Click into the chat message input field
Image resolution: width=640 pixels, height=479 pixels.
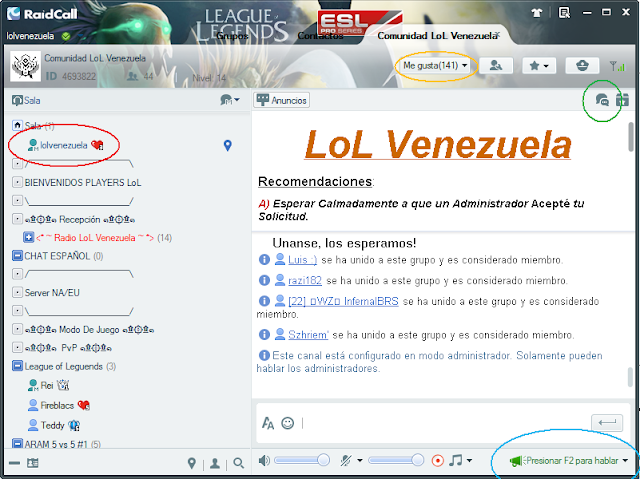coord(445,423)
